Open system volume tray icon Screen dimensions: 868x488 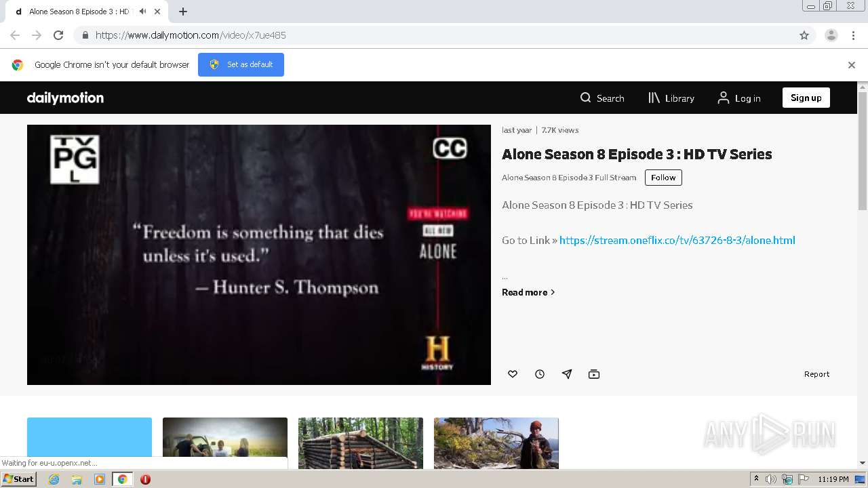(x=771, y=479)
